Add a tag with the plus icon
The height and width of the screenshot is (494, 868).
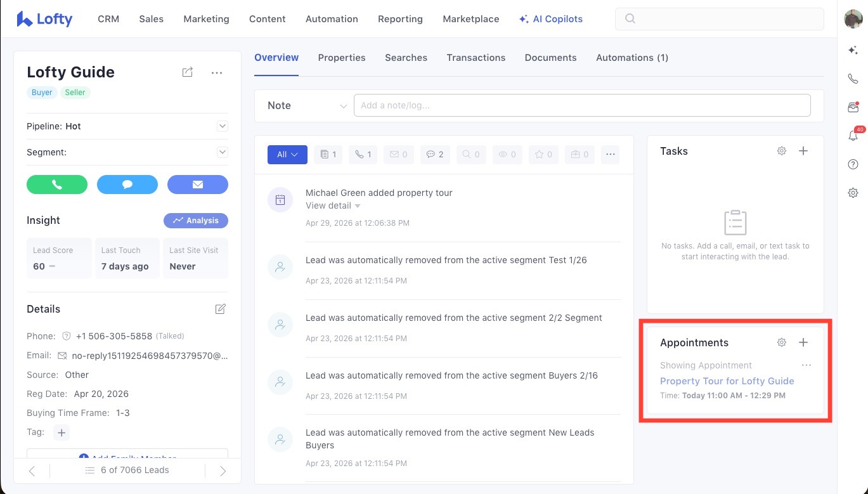click(x=62, y=432)
